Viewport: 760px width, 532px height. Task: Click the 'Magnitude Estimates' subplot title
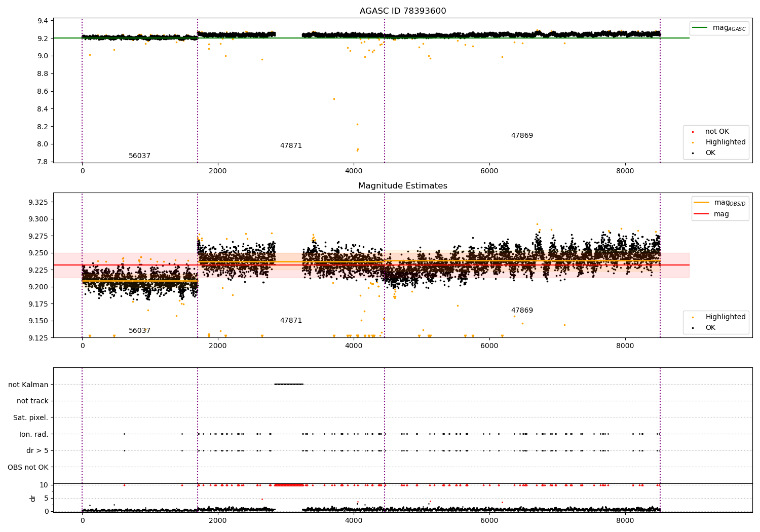coord(403,186)
